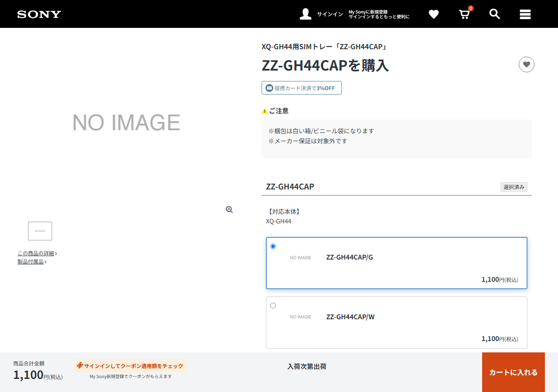The width and height of the screenshot is (558, 392).
Task: Click the ご注意 heading text
Action: point(279,111)
